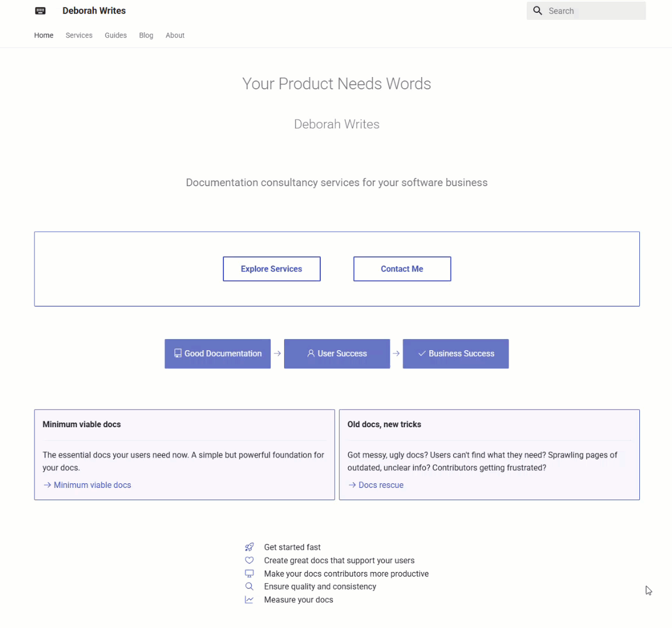Click the chart icon beside Measure your docs
Viewport: 672px width, 628px height.
point(249,600)
